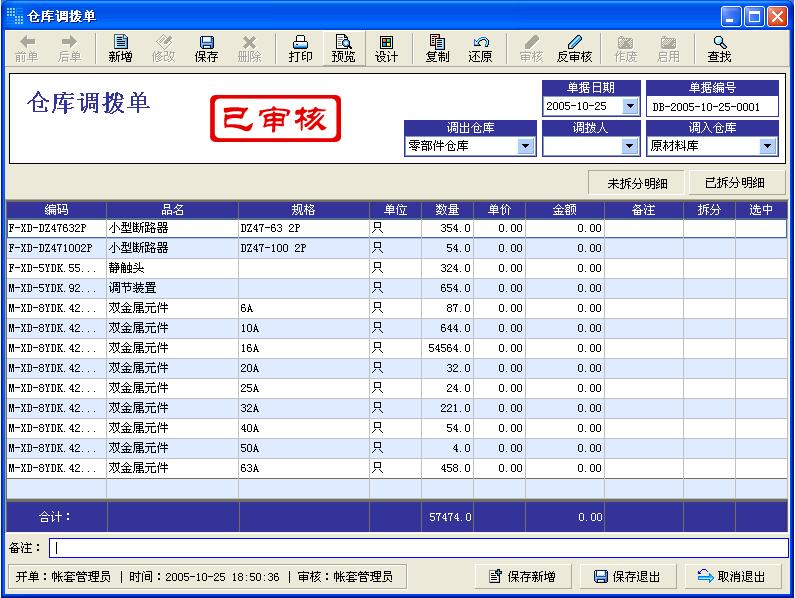795x598 pixels.
Task: Click the 取消退出 button
Action: tap(733, 576)
